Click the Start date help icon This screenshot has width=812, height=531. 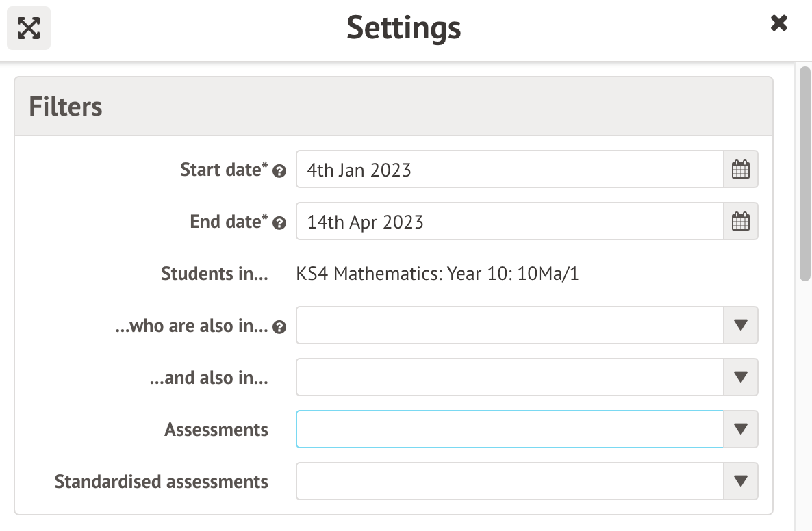tap(279, 171)
